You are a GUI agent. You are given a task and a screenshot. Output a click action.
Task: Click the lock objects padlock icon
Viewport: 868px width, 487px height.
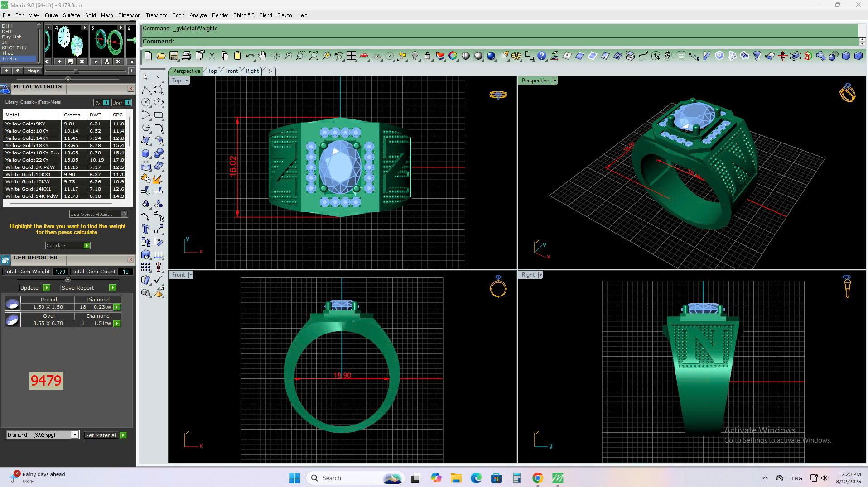(x=427, y=56)
